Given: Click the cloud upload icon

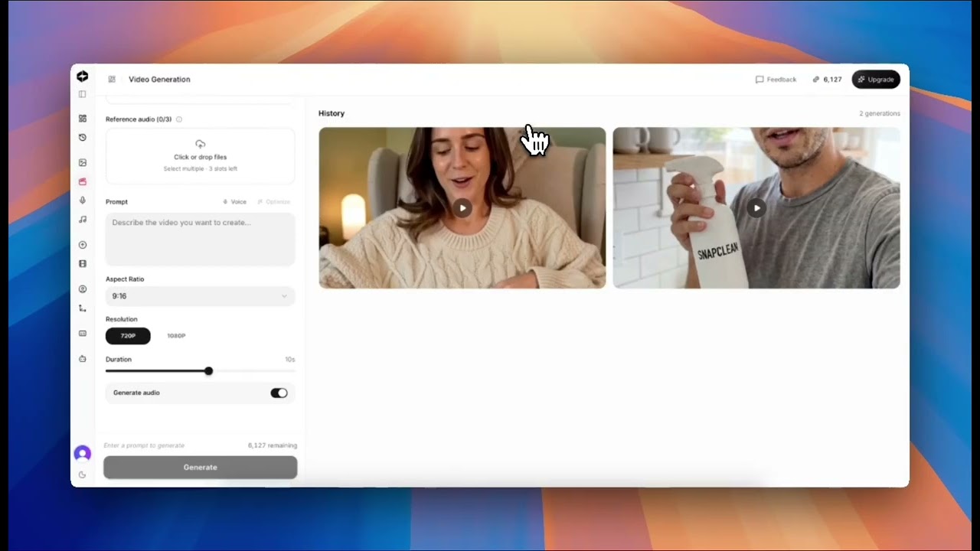Looking at the screenshot, I should (x=201, y=144).
